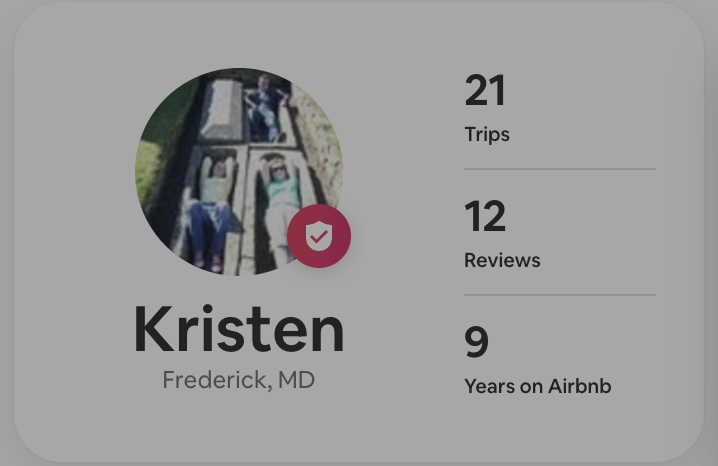The width and height of the screenshot is (718, 466).
Task: Click the divider line below Reviews
Action: point(559,295)
